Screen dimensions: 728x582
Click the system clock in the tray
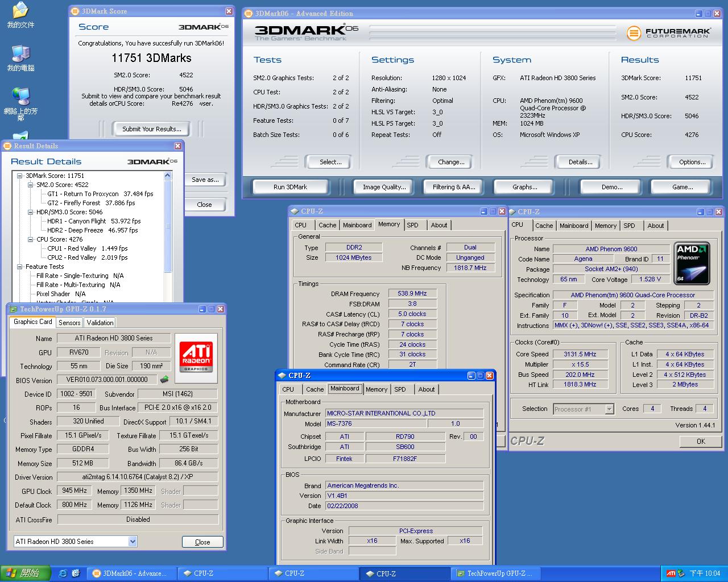(x=705, y=573)
